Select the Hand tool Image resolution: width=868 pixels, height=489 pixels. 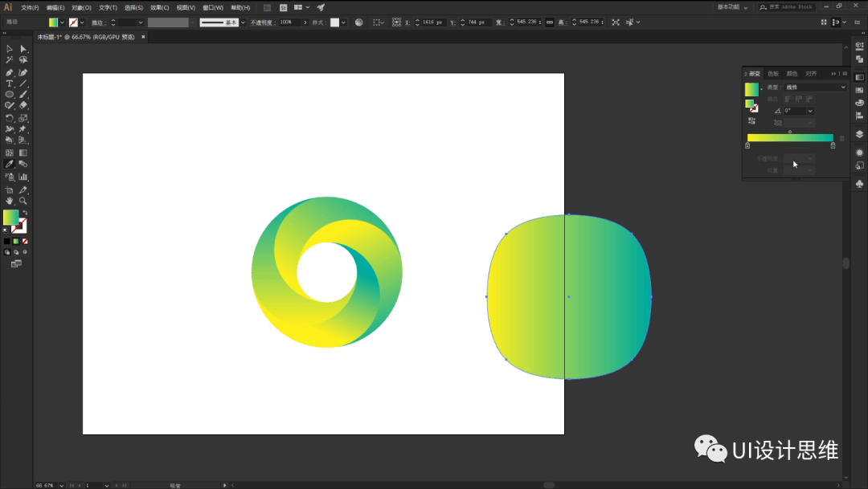[x=10, y=201]
